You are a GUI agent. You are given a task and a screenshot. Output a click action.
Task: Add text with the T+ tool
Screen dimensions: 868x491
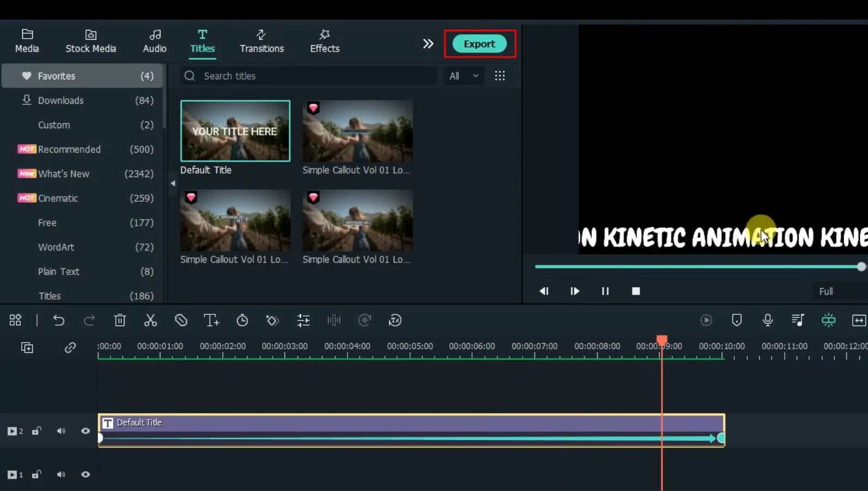point(212,320)
